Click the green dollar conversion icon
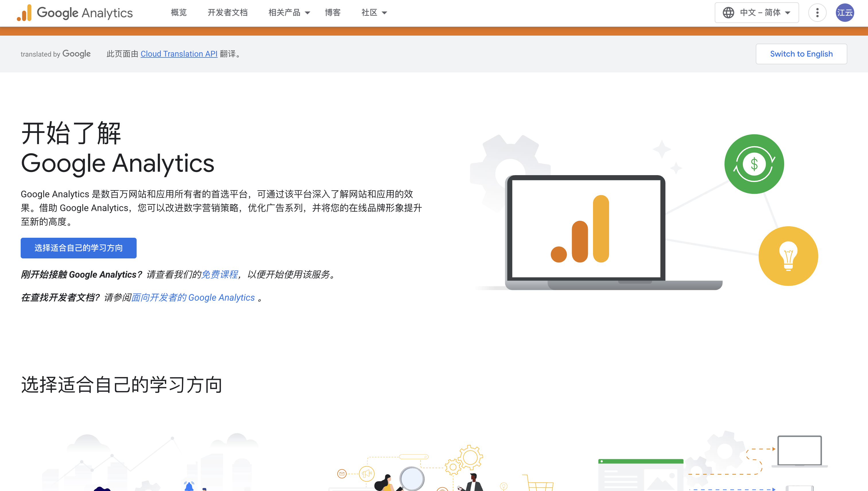 point(754,164)
